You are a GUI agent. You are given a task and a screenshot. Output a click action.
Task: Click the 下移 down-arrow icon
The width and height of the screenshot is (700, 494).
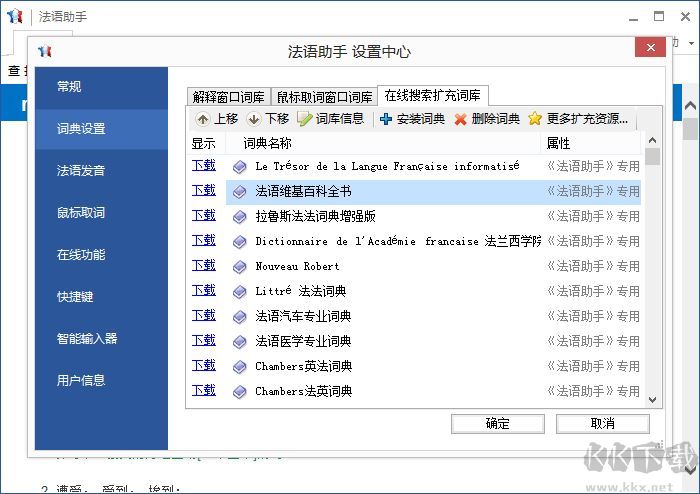254,119
